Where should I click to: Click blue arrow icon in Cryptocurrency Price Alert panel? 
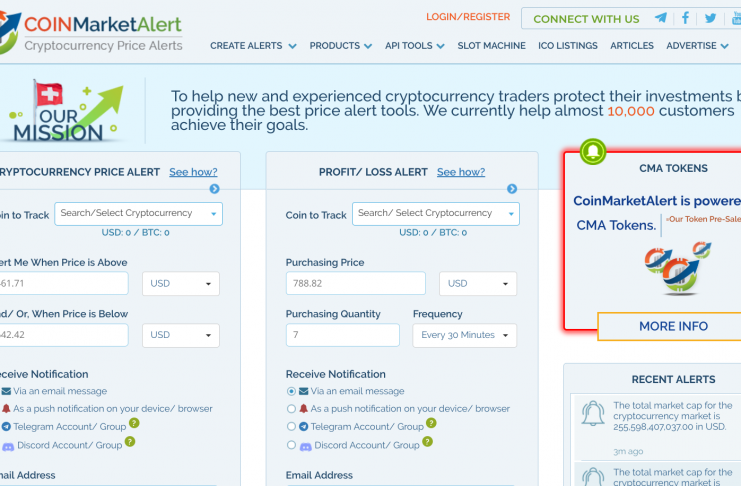(214, 189)
